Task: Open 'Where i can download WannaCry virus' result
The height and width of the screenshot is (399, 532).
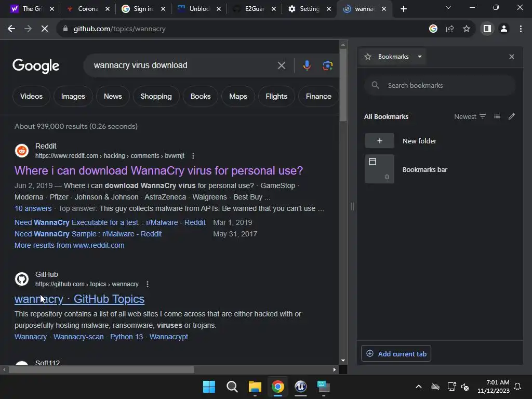Action: 158,170
